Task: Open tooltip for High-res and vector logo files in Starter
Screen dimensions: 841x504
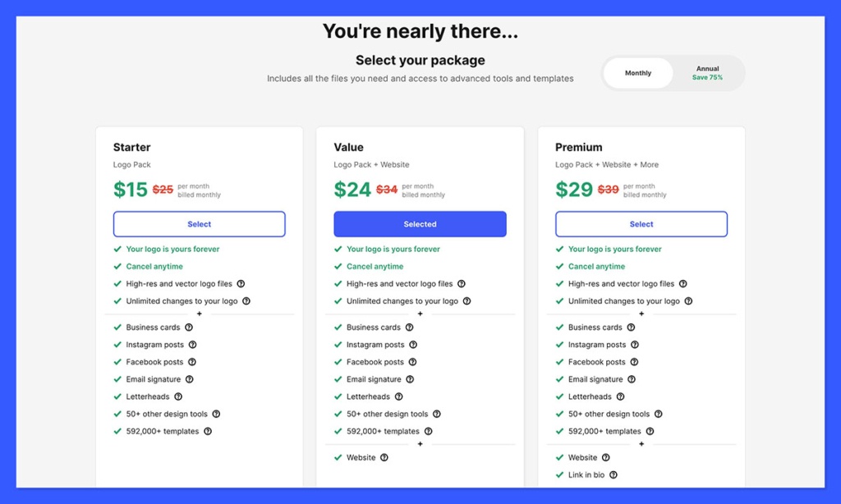Action: point(241,283)
